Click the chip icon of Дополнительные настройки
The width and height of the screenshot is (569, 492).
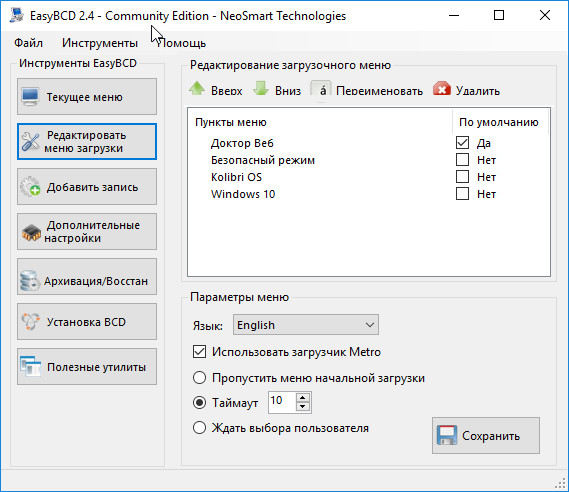(31, 233)
